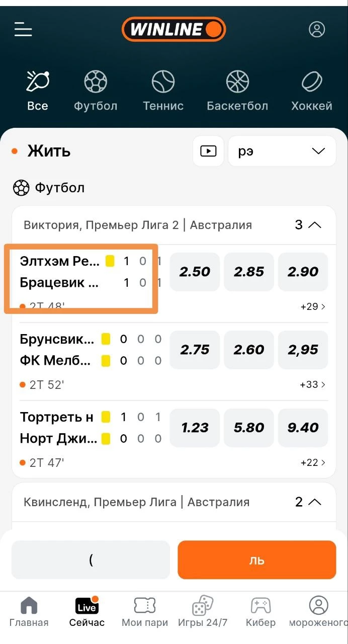348x644 pixels.
Task: Pick the 2.50 odds button
Action: (x=195, y=272)
